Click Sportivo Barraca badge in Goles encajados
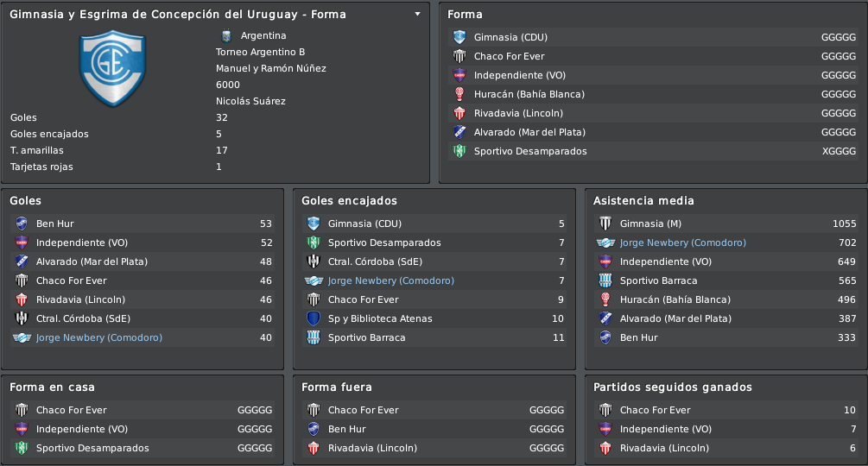 (x=314, y=337)
